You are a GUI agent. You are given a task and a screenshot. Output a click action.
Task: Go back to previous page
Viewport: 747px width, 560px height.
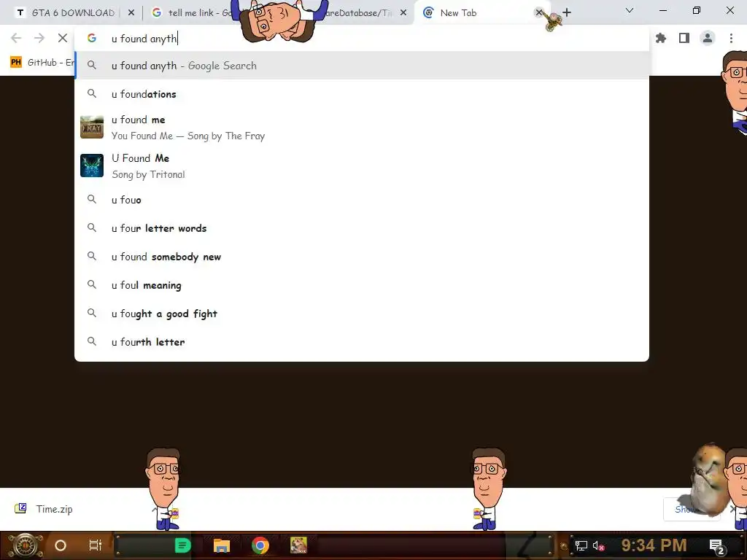point(16,38)
